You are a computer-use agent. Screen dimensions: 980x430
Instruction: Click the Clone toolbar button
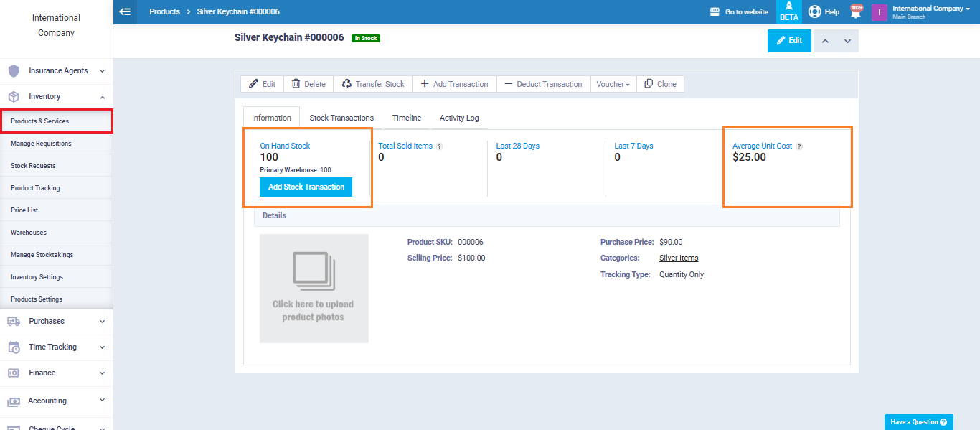(660, 84)
